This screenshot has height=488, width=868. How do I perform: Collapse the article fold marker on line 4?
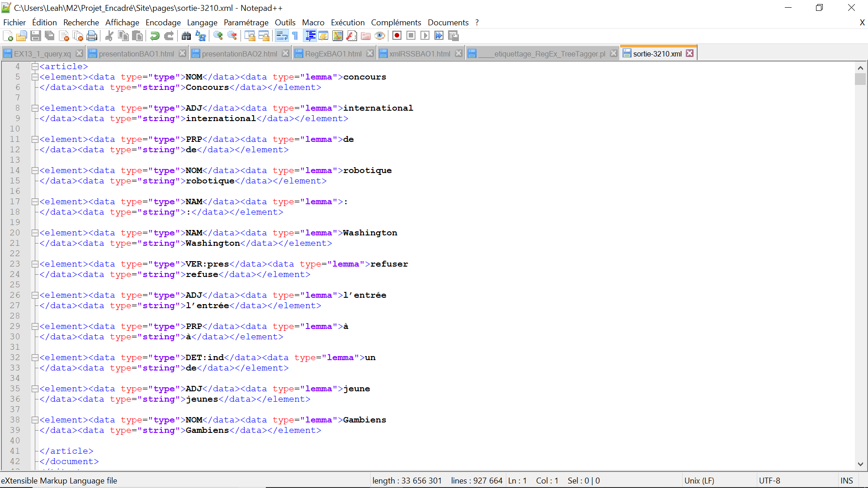[34, 66]
